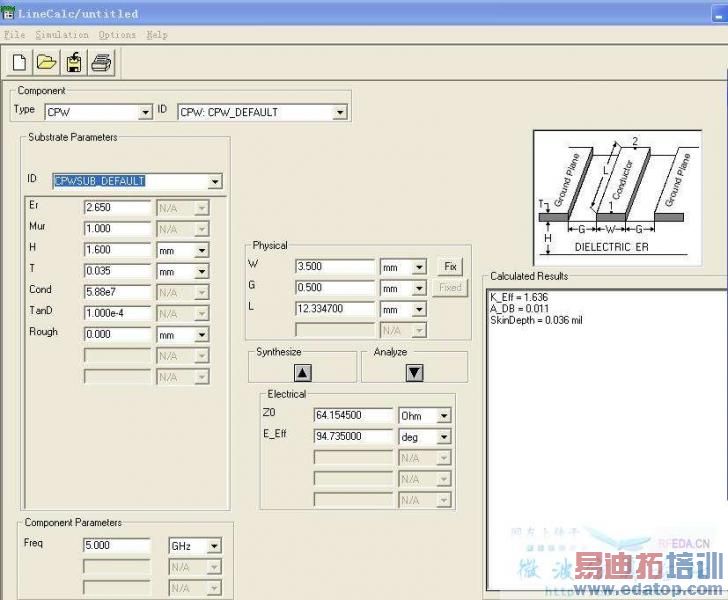Click the Er value field 2.650
This screenshot has width=728, height=600.
(x=117, y=208)
